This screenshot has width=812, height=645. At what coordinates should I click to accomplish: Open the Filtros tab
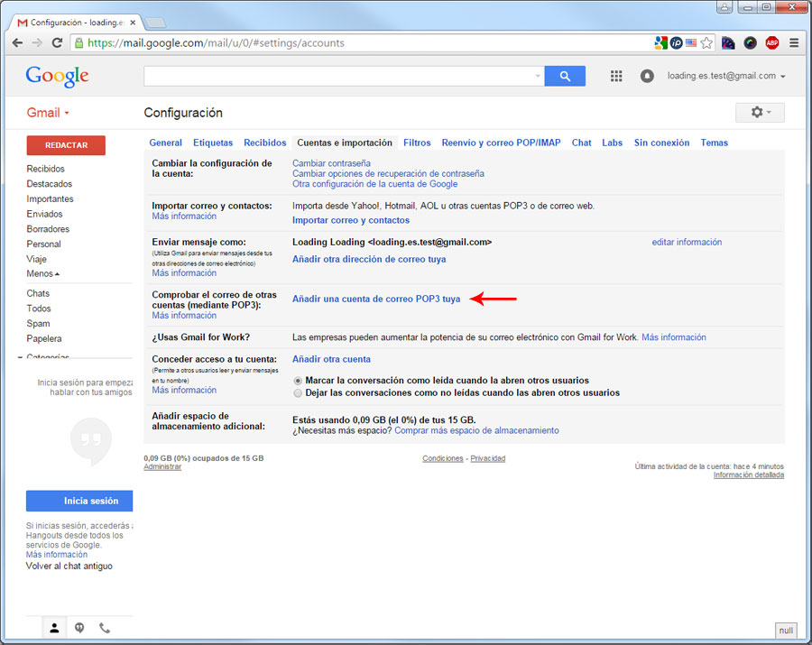[417, 143]
